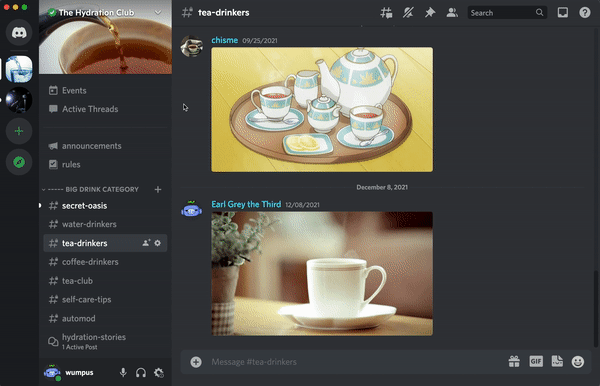Explore public servers compass icon
This screenshot has height=386, width=600.
click(x=19, y=162)
